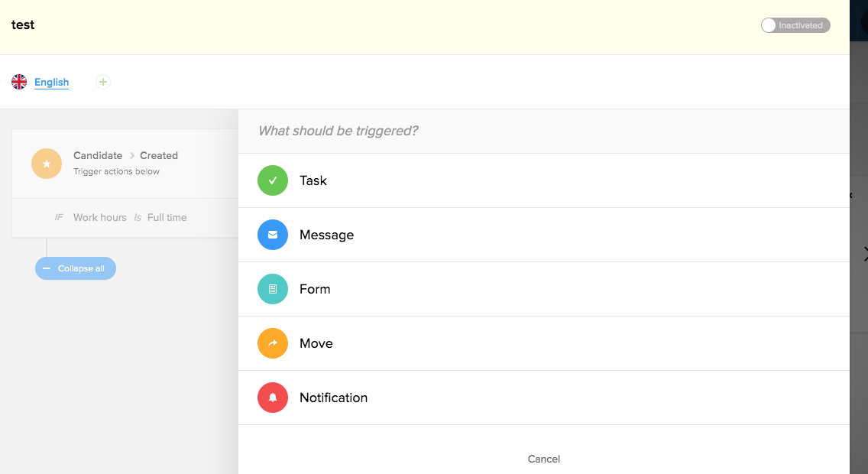The image size is (868, 474).
Task: Click the green Task checkmark icon
Action: coord(273,180)
